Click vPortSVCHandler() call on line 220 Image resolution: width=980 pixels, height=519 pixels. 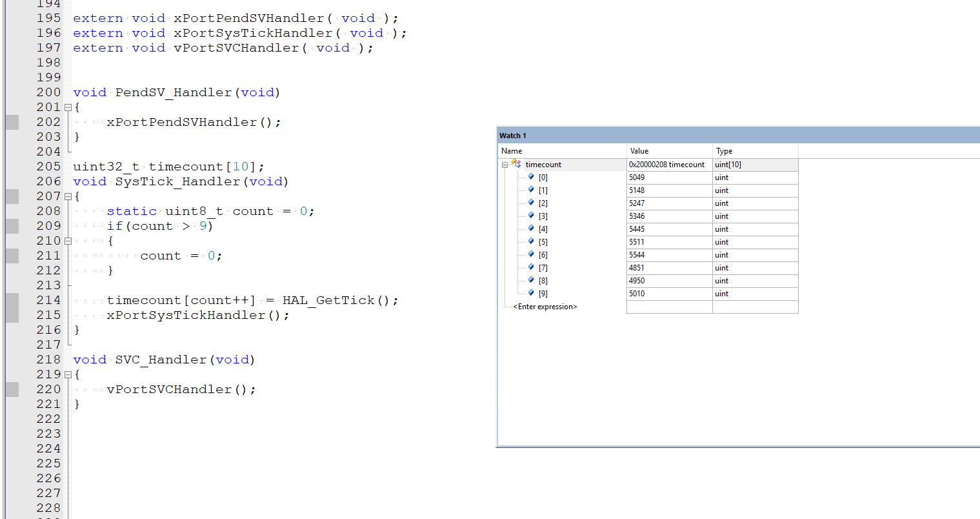pyautogui.click(x=181, y=389)
